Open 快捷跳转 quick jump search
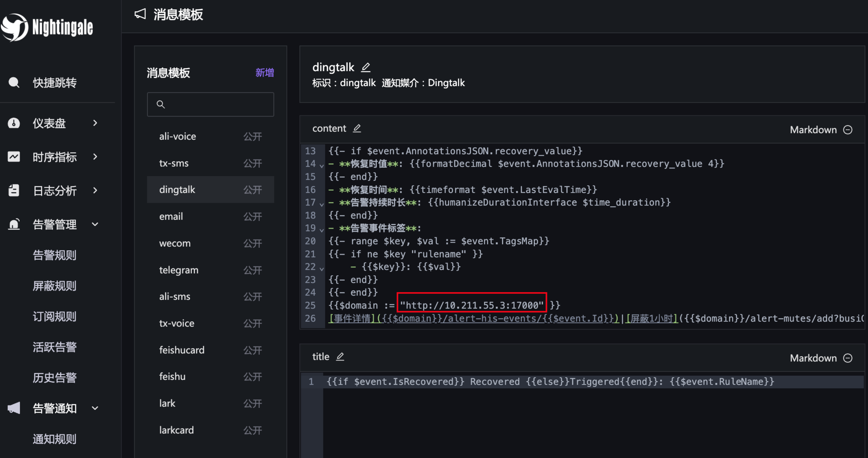This screenshot has height=458, width=868. tap(54, 83)
